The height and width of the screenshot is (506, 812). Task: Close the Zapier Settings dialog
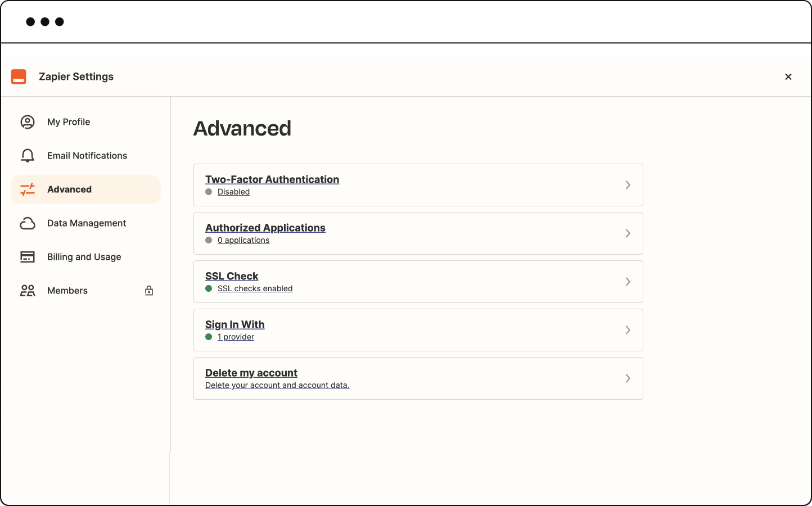[788, 77]
